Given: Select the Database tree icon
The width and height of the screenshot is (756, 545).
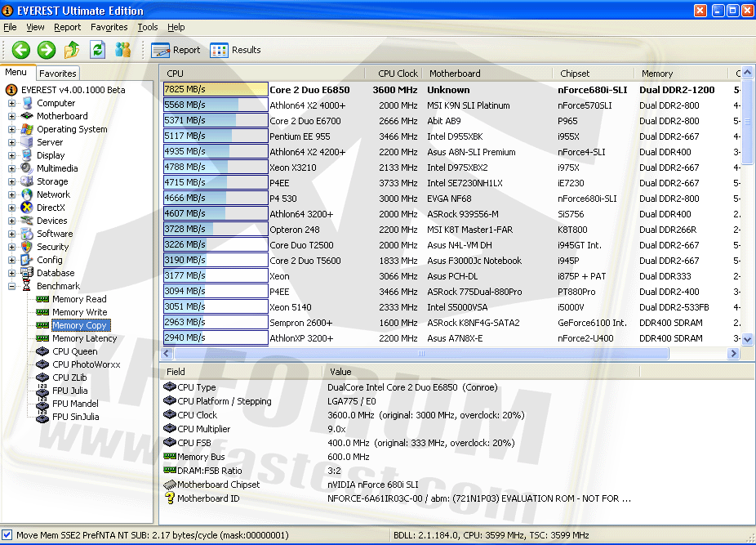Looking at the screenshot, I should coord(27,273).
